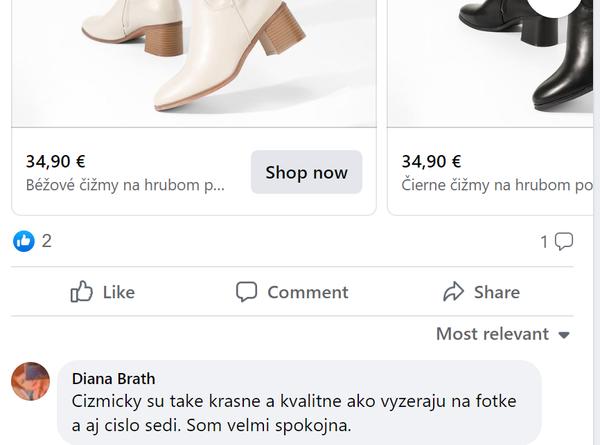Open Diana Brath's profile name link
This screenshot has height=445, width=600.
point(113,378)
